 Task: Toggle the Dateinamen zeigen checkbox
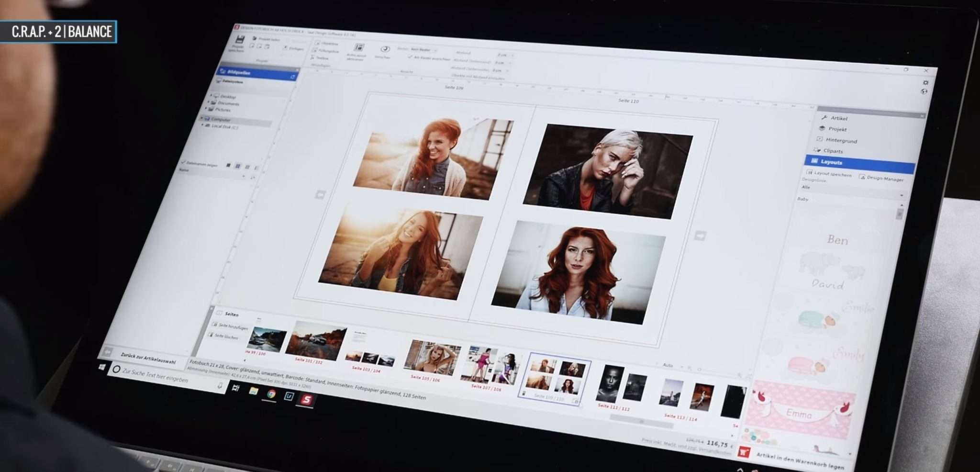click(x=183, y=163)
